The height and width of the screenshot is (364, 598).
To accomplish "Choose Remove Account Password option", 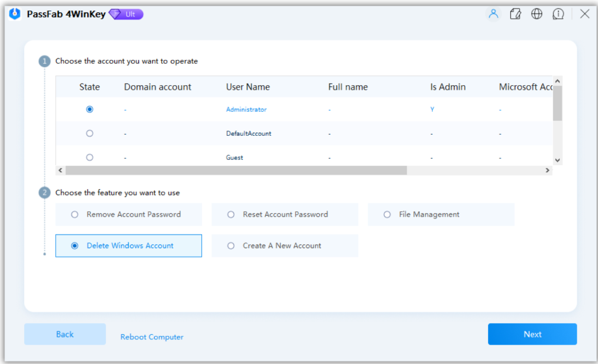I will [x=129, y=214].
